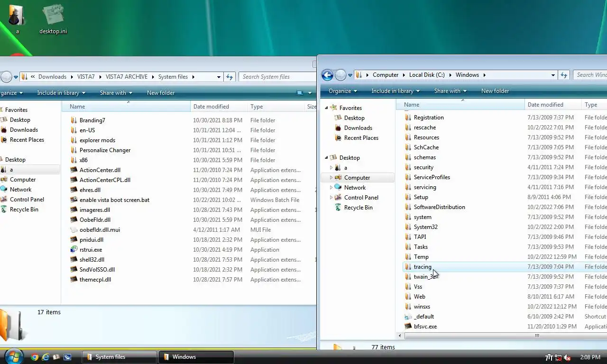607x364 pixels.
Task: Select enable vista boot screen.bat file
Action: point(114,200)
